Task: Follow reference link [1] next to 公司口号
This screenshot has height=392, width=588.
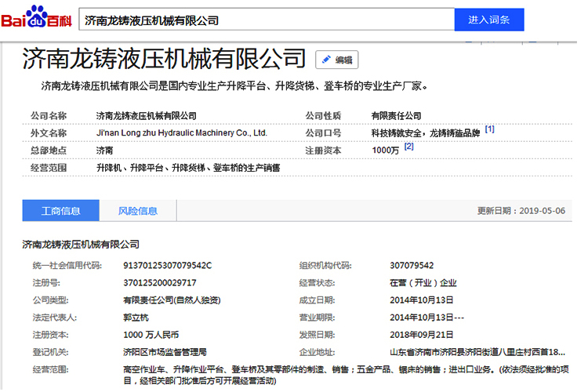Action: [489, 129]
